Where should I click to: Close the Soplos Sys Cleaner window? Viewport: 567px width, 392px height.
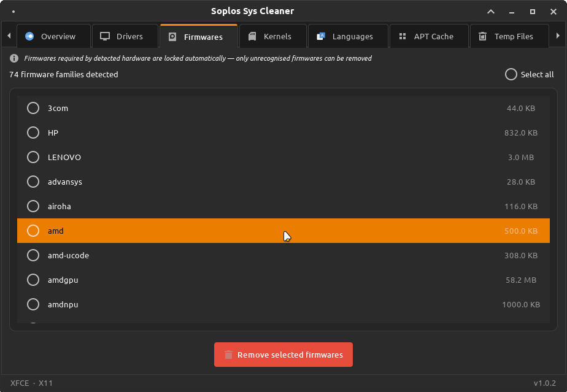553,12
